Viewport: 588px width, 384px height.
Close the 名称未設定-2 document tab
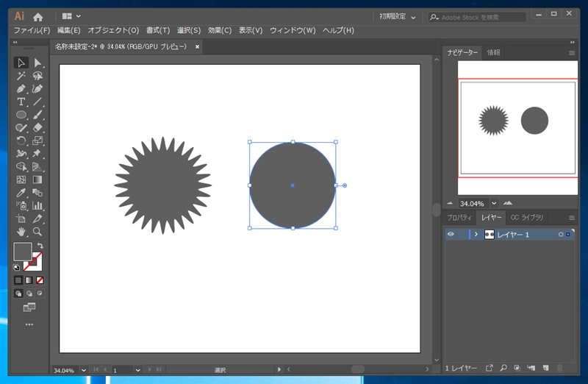click(197, 47)
